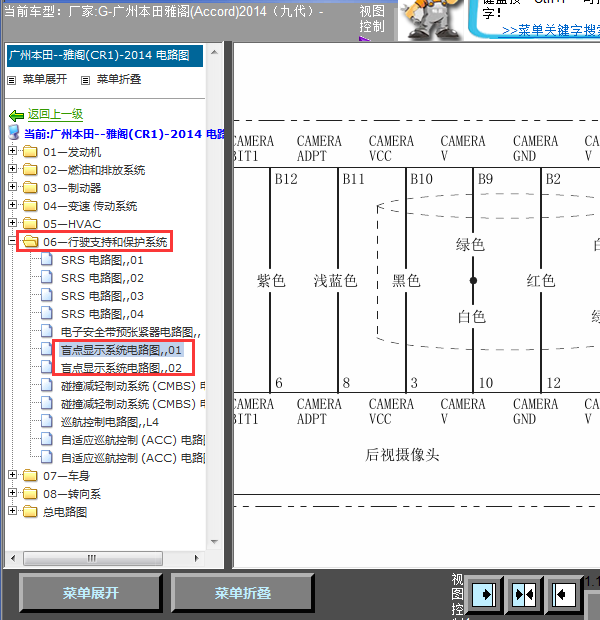The width and height of the screenshot is (600, 620).
Task: Click the folder icon of 总电路图
Action: coord(30,512)
